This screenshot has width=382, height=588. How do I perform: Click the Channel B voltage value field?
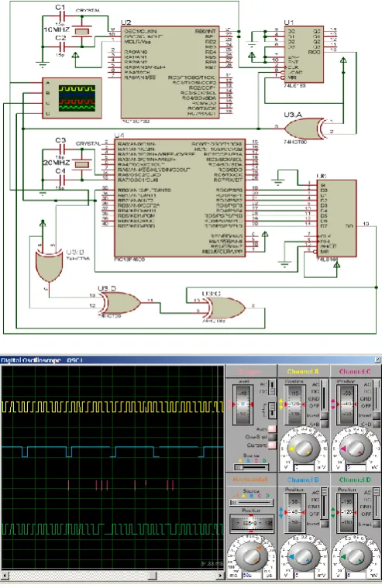(304, 576)
